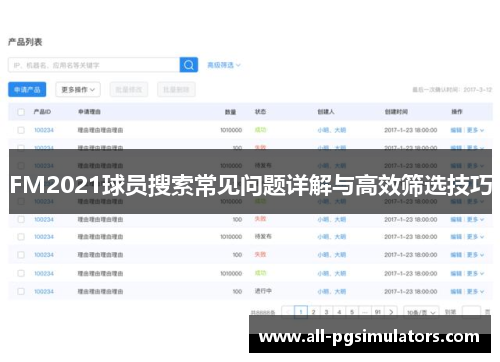Click the 申请理由 column header

click(89, 112)
